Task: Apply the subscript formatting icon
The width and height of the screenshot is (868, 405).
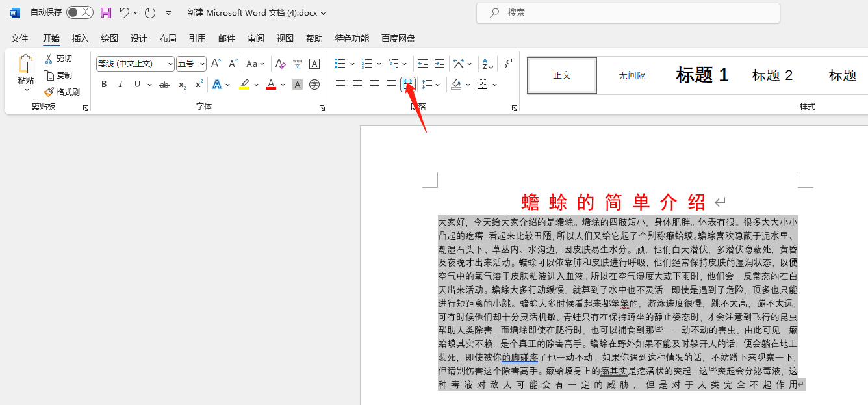Action: coord(181,85)
